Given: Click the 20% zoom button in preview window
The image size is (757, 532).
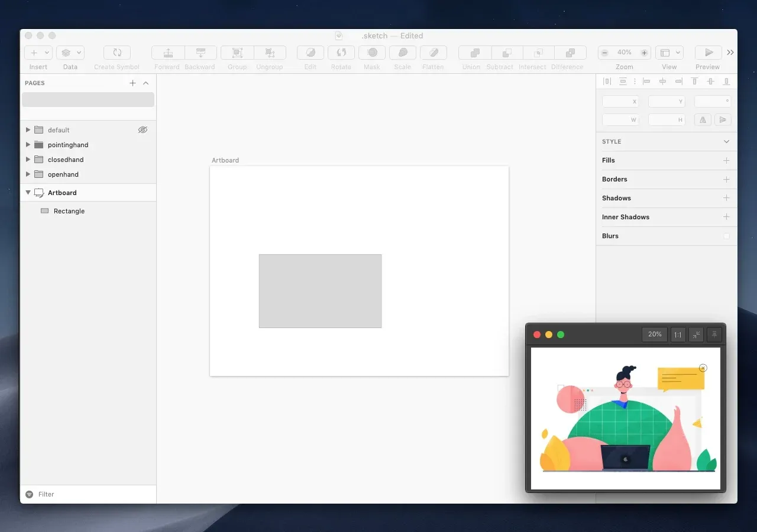Looking at the screenshot, I should tap(655, 335).
